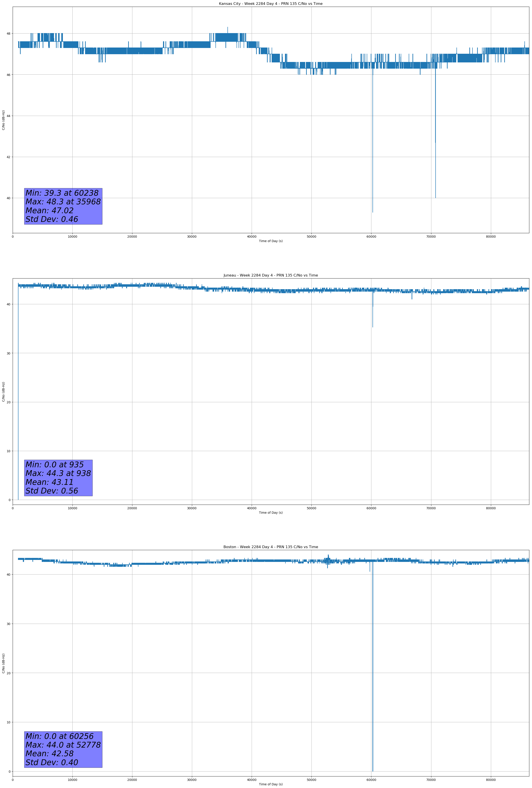The width and height of the screenshot is (532, 788).
Task: Click x-axis tick '20000' on Boston plot
Action: click(132, 780)
